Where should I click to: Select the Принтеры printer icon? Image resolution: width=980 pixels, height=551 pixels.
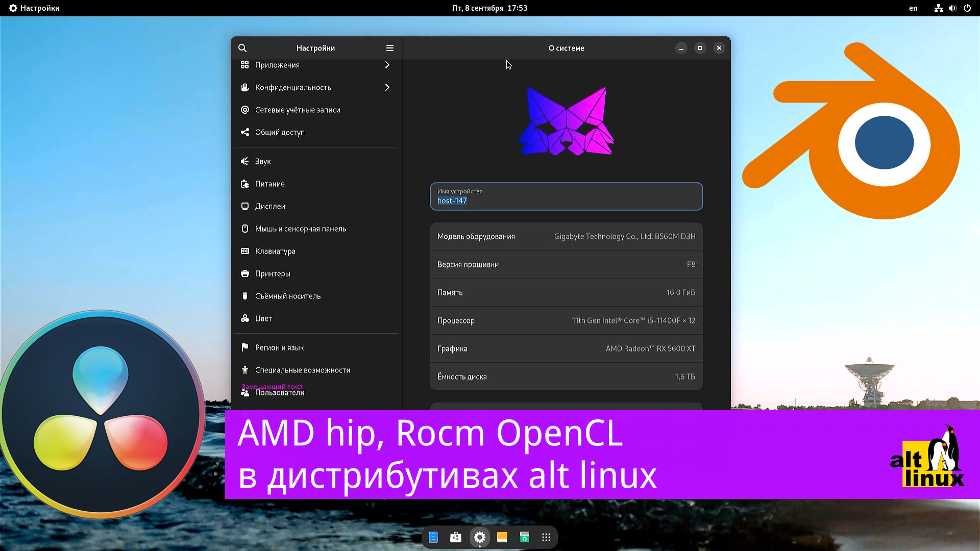[245, 273]
